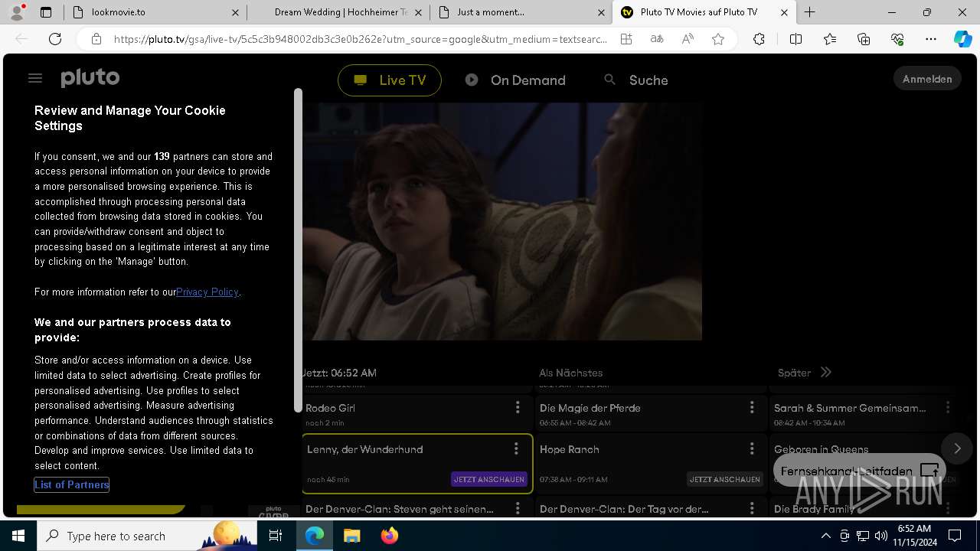Open browser collections

(x=864, y=39)
